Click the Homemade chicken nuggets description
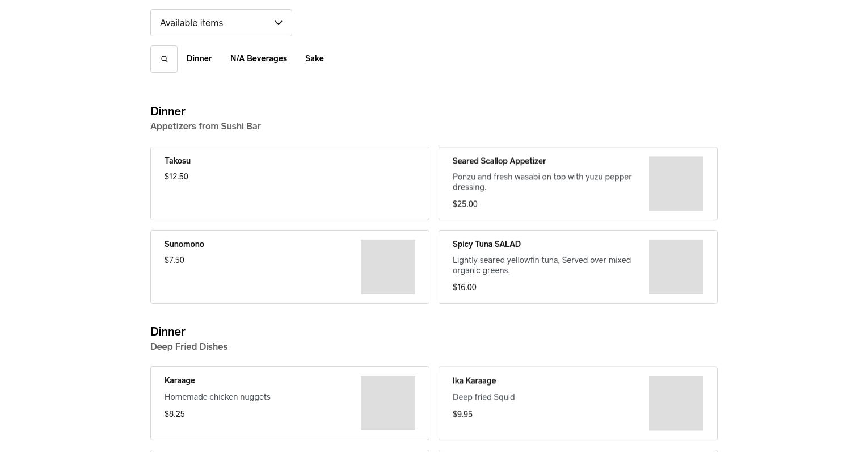This screenshot has width=868, height=452. tap(217, 397)
